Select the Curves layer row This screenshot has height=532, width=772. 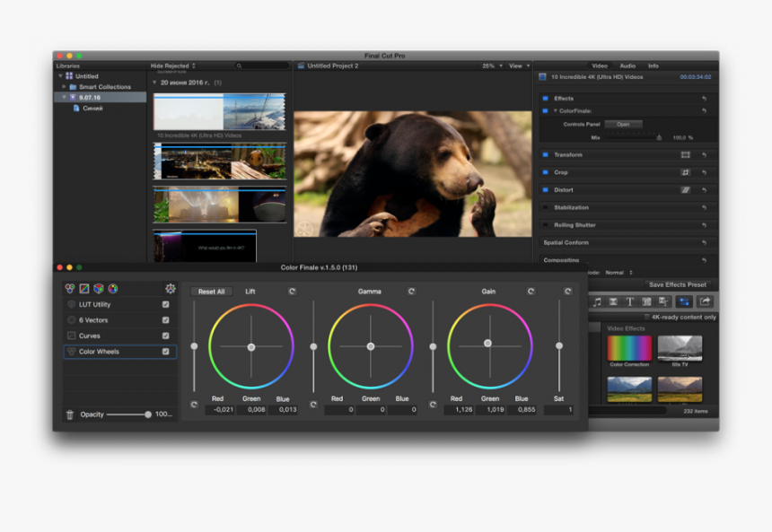(x=119, y=336)
